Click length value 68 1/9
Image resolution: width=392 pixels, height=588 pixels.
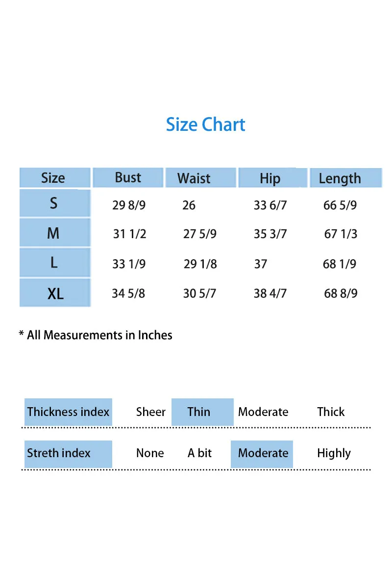point(340,264)
